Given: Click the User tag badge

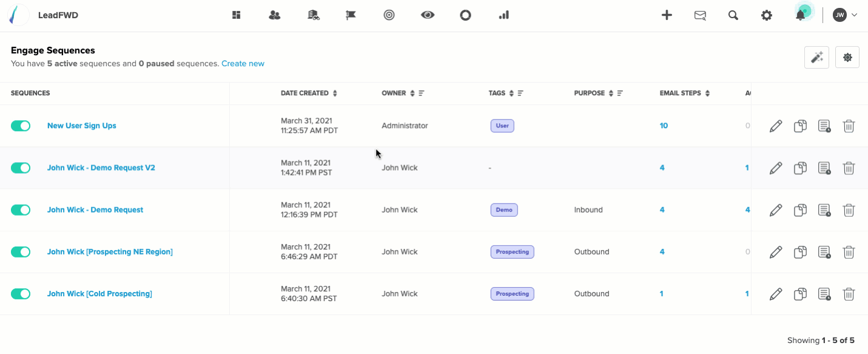Looking at the screenshot, I should [x=502, y=126].
